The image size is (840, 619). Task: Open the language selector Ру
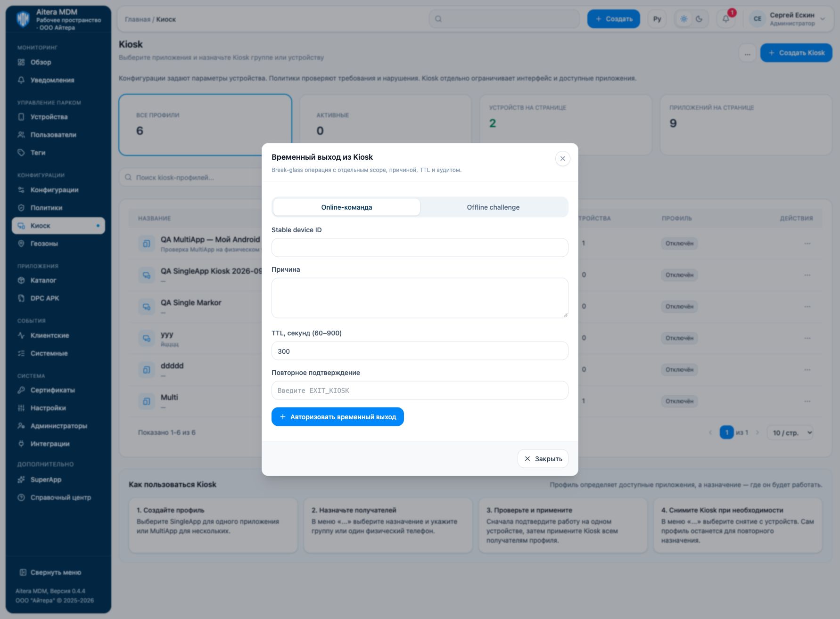click(657, 19)
